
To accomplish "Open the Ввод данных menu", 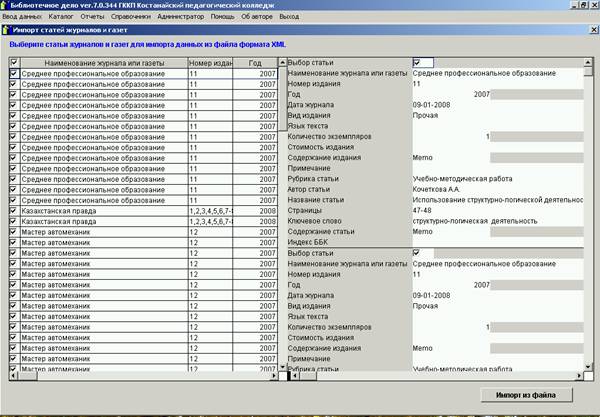I will pos(22,17).
